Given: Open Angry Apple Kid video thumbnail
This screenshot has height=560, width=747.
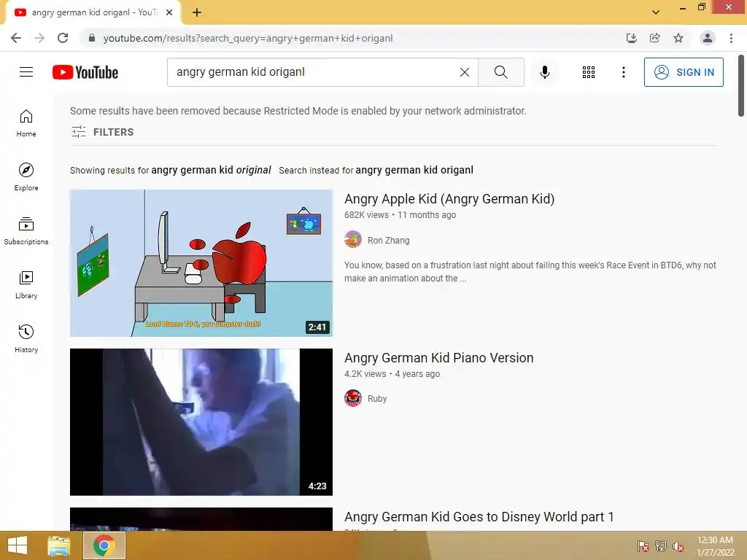Looking at the screenshot, I should (201, 262).
